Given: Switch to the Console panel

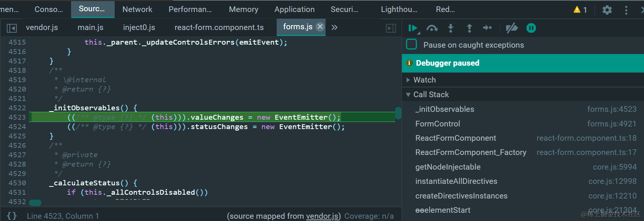Looking at the screenshot, I should tap(48, 9).
